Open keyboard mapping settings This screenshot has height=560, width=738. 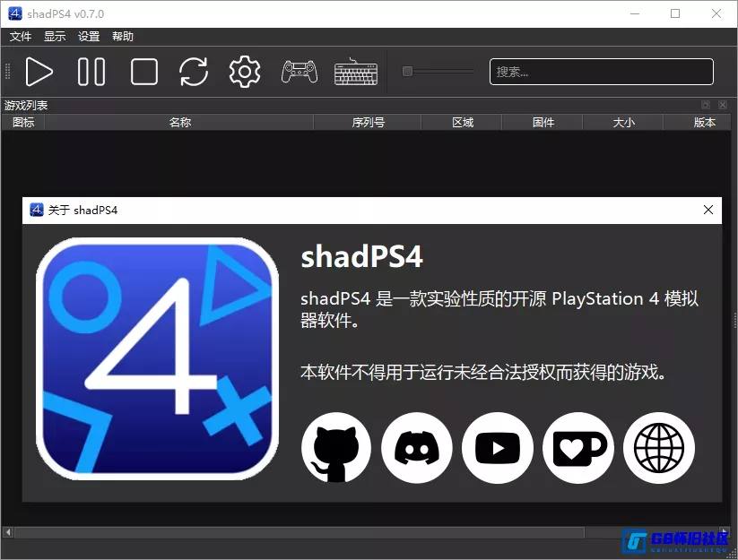coord(355,72)
